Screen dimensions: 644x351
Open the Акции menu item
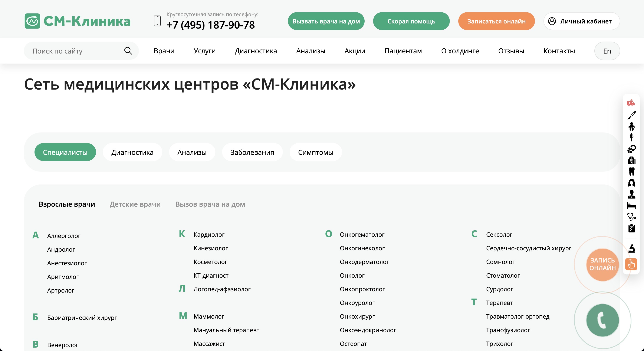pyautogui.click(x=355, y=51)
